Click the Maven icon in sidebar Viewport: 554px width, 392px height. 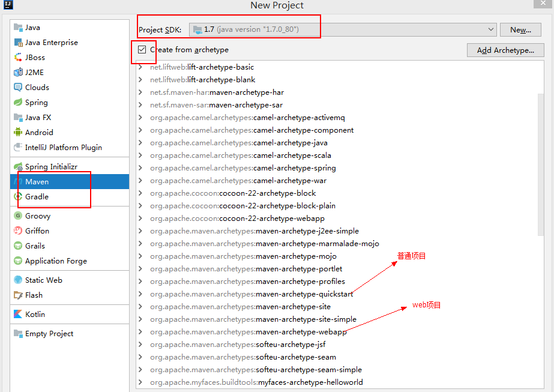(x=18, y=182)
